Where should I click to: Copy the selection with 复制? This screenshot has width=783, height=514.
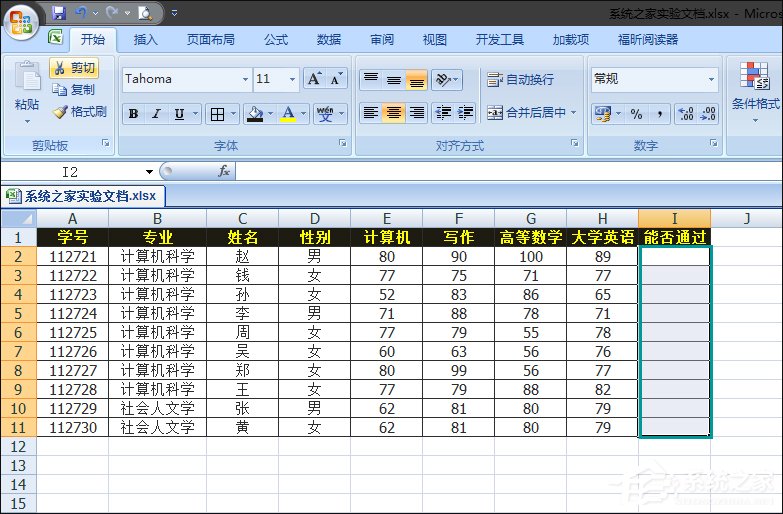coord(74,89)
